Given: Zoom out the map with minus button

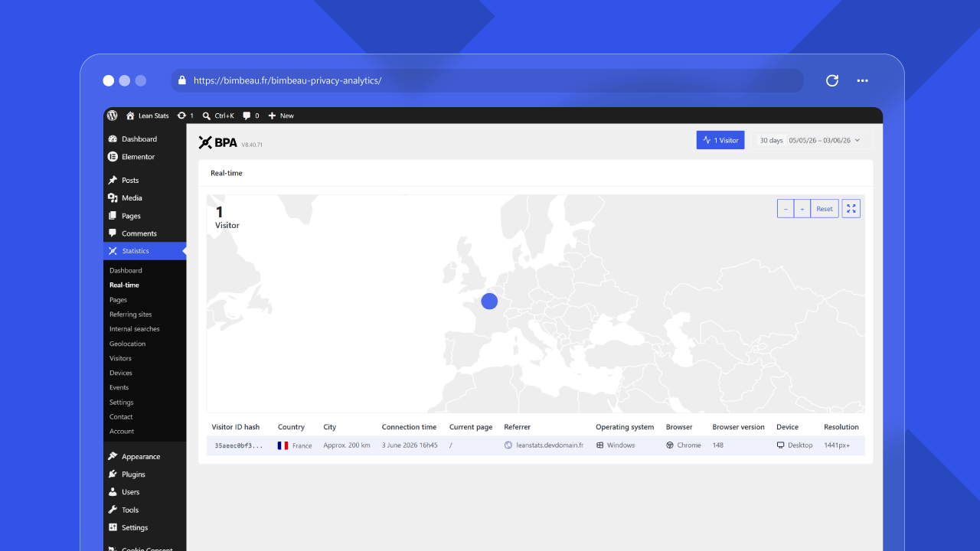Looking at the screenshot, I should (x=786, y=209).
